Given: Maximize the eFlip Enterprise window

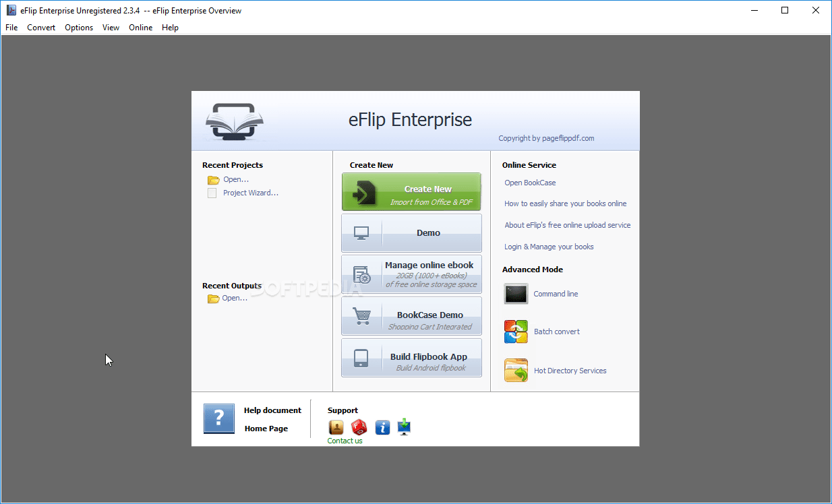Looking at the screenshot, I should click(x=785, y=10).
